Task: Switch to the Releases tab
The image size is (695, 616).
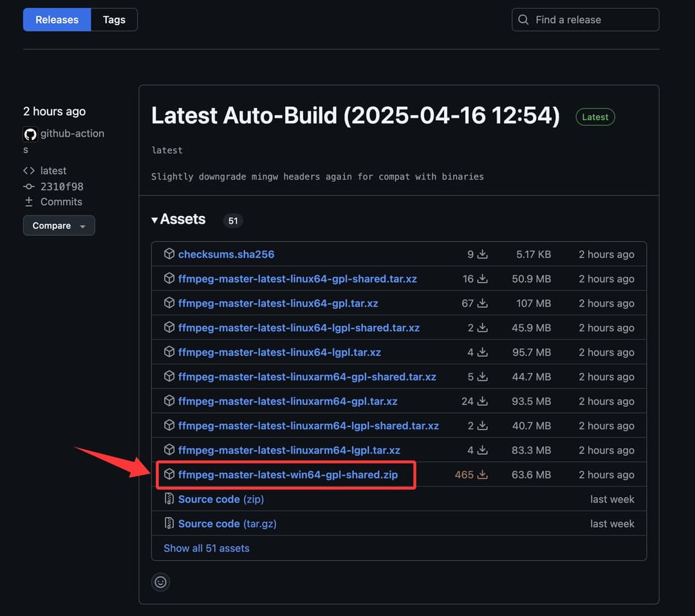Action: click(57, 20)
